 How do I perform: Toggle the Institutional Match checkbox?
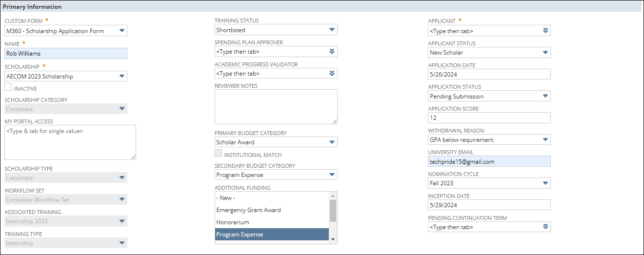(x=219, y=154)
